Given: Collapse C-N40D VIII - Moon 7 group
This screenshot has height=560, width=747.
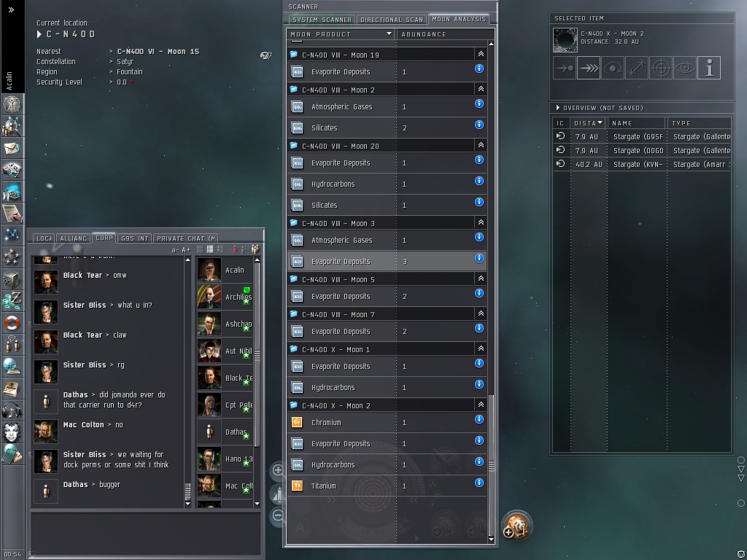Looking at the screenshot, I should click(x=481, y=314).
